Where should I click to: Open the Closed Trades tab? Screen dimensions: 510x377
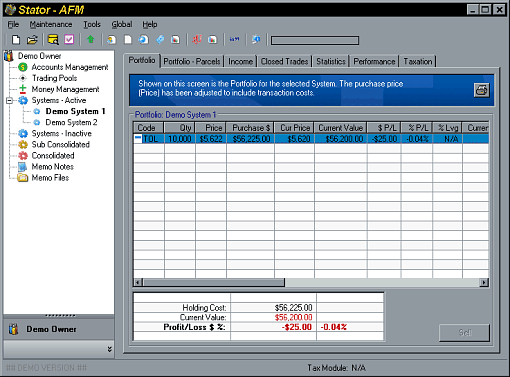coord(284,61)
